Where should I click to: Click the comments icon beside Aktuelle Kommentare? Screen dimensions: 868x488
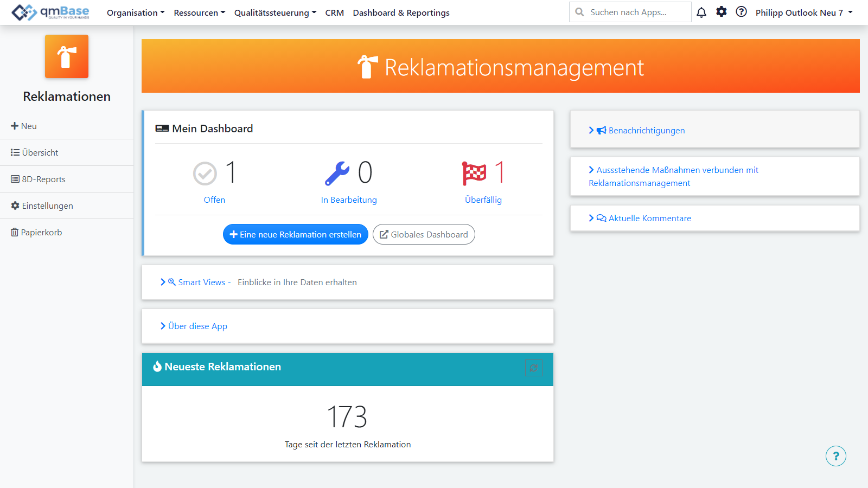pos(602,218)
